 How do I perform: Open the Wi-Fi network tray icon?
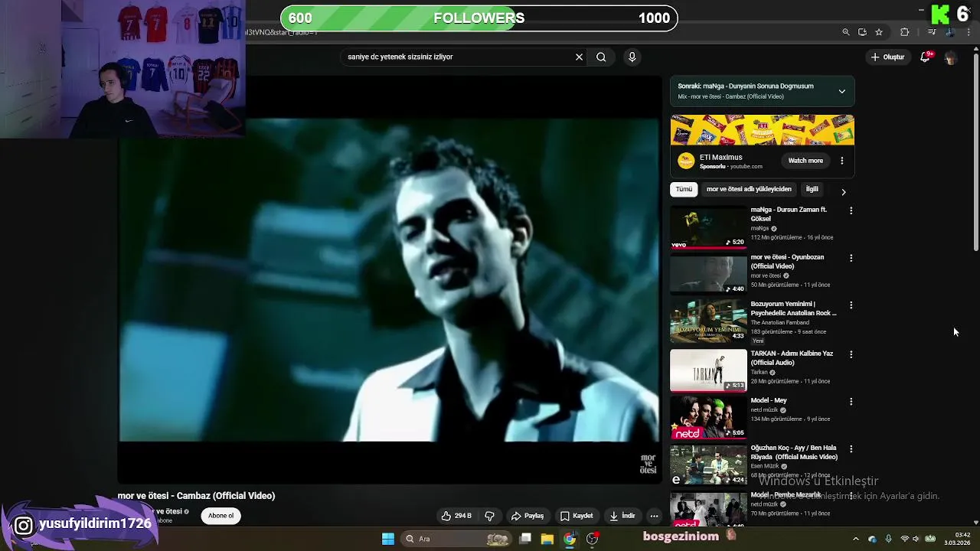point(905,540)
